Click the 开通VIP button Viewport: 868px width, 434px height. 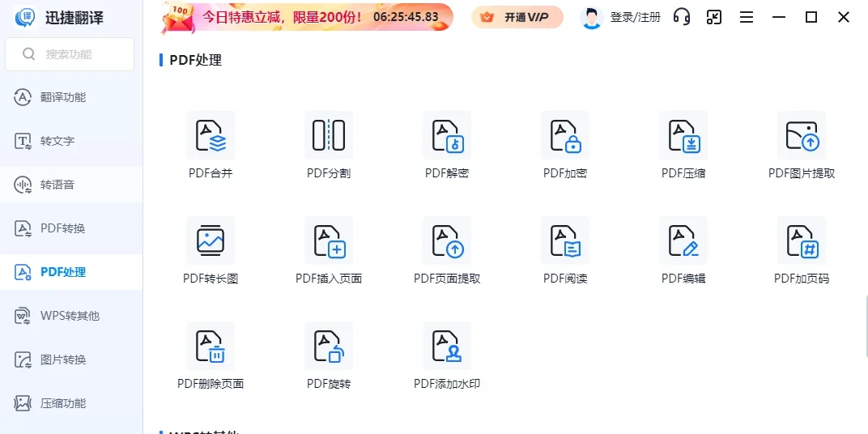(517, 17)
